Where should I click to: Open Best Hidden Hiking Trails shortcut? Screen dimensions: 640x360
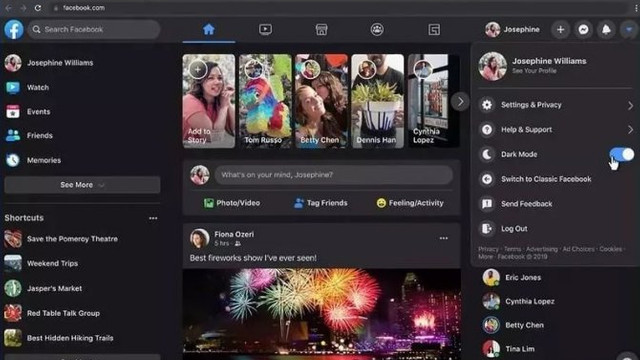tap(59, 338)
